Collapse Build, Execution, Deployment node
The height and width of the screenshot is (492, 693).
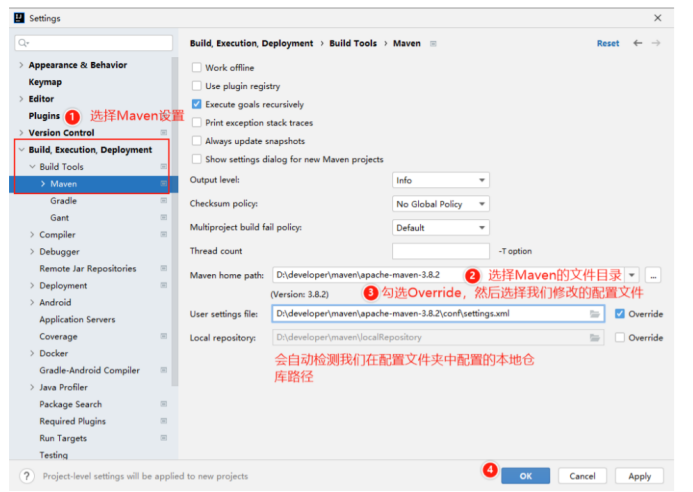click(21, 149)
